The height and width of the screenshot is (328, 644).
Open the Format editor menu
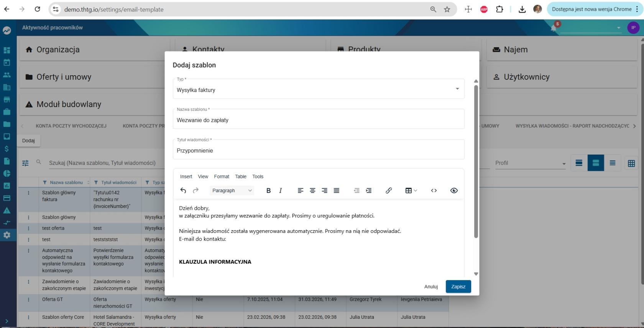[222, 176]
